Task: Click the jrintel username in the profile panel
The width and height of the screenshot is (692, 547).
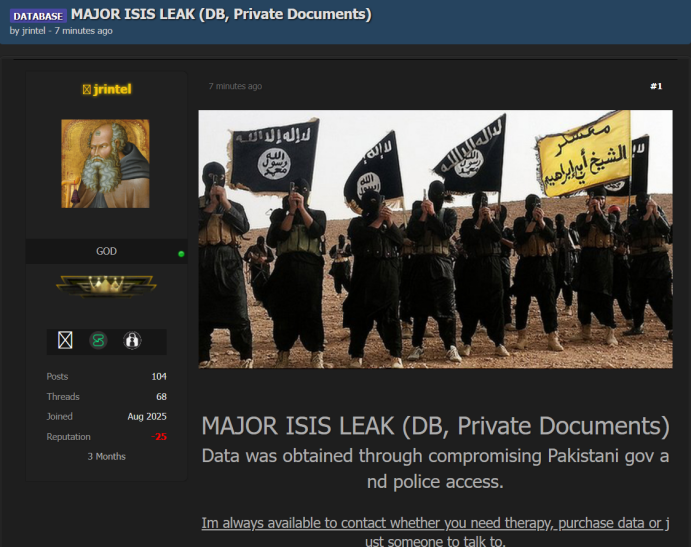Action: point(111,90)
